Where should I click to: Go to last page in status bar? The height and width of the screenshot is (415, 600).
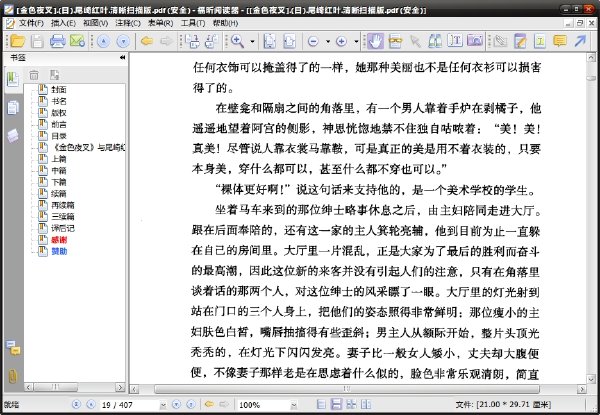[191, 404]
